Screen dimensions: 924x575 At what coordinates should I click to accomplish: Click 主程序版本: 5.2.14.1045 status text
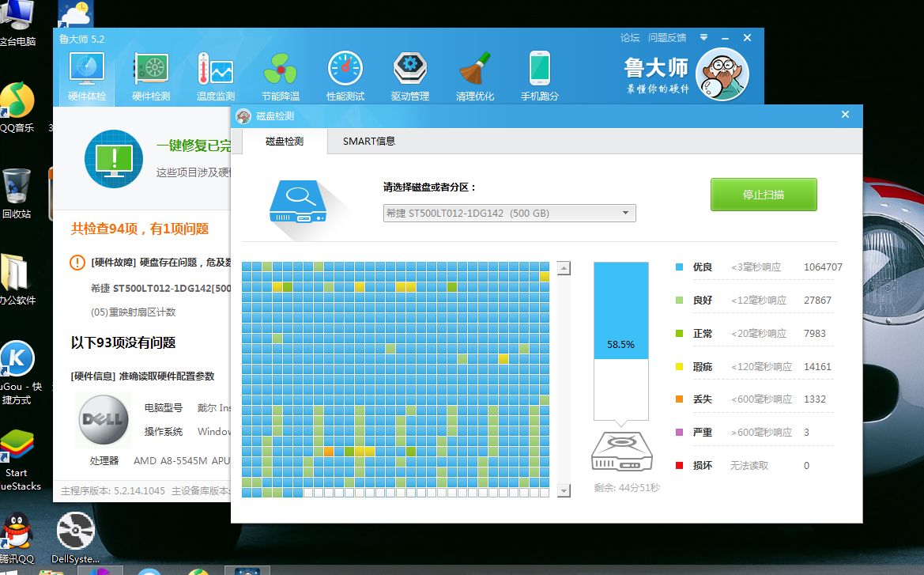113,490
